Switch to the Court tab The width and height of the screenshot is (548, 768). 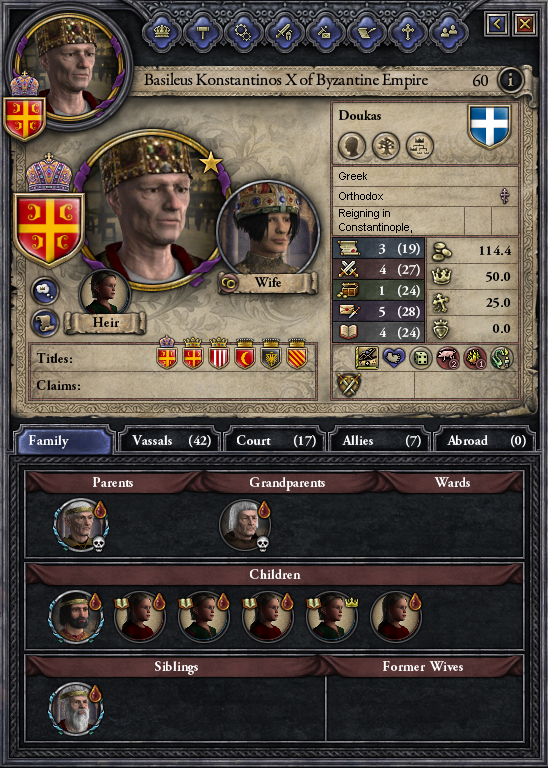(x=275, y=441)
